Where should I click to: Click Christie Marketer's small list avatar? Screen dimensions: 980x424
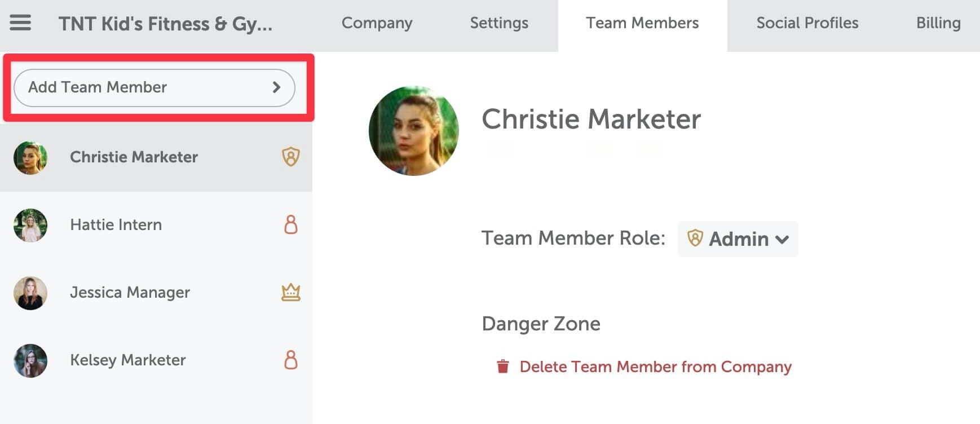(30, 158)
